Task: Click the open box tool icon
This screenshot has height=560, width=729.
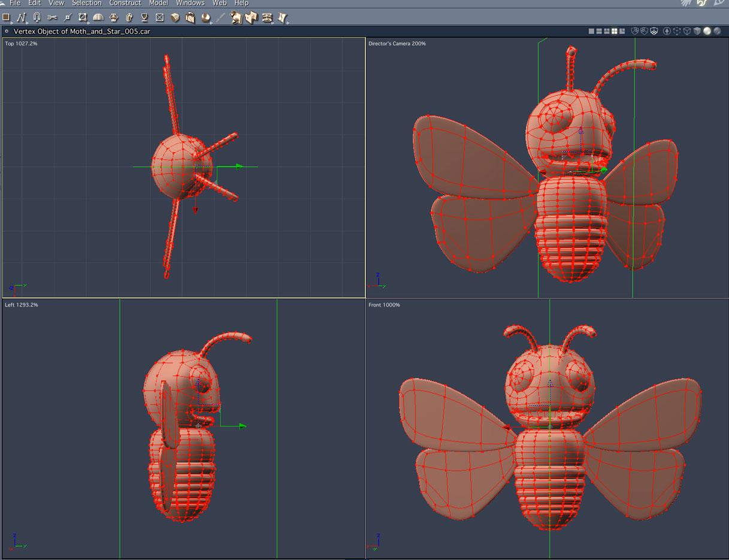Action: click(x=190, y=17)
